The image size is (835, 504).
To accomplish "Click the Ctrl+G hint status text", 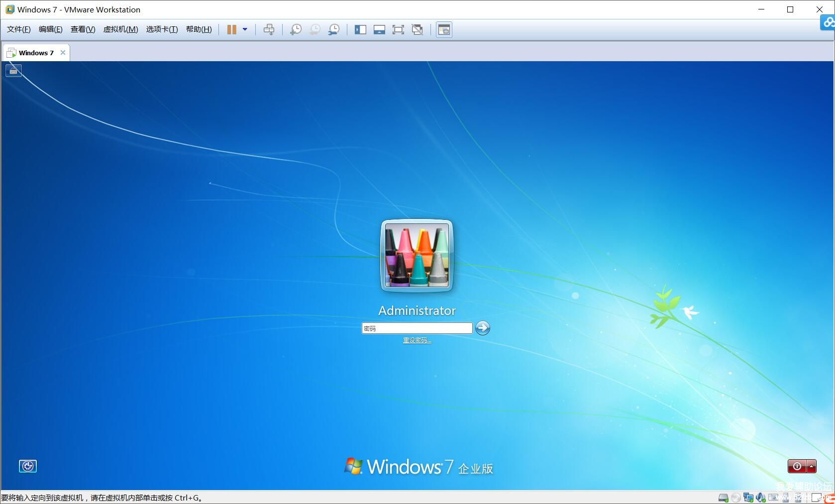I will click(102, 498).
